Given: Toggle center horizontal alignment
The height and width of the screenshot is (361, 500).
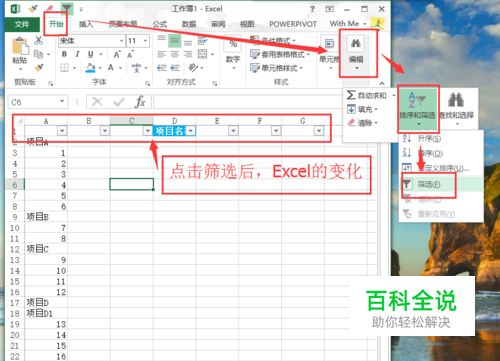Looking at the screenshot, I should (175, 54).
